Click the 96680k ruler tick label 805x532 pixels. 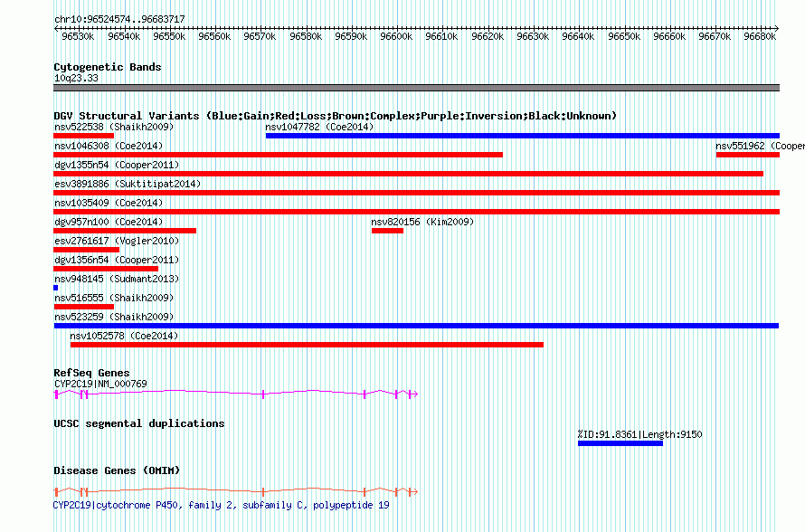(x=760, y=36)
